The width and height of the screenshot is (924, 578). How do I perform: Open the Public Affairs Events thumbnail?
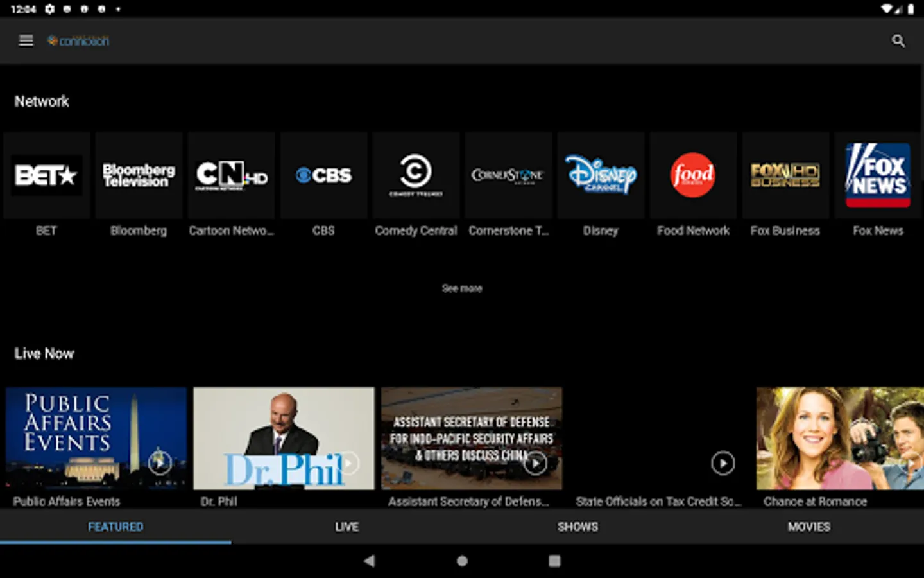pyautogui.click(x=96, y=438)
